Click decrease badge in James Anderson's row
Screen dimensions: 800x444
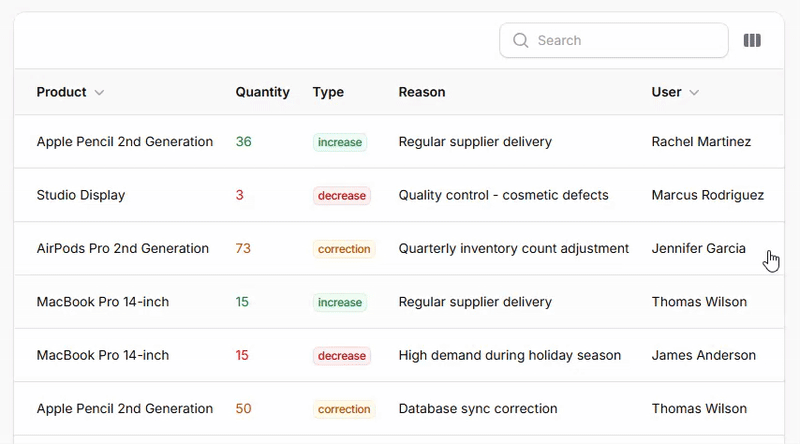(342, 356)
